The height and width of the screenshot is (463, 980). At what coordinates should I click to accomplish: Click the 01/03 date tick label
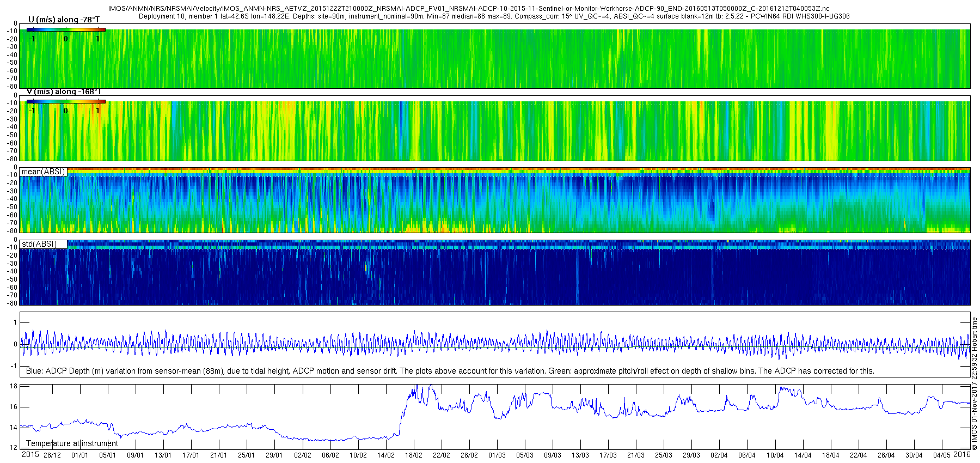[497, 455]
